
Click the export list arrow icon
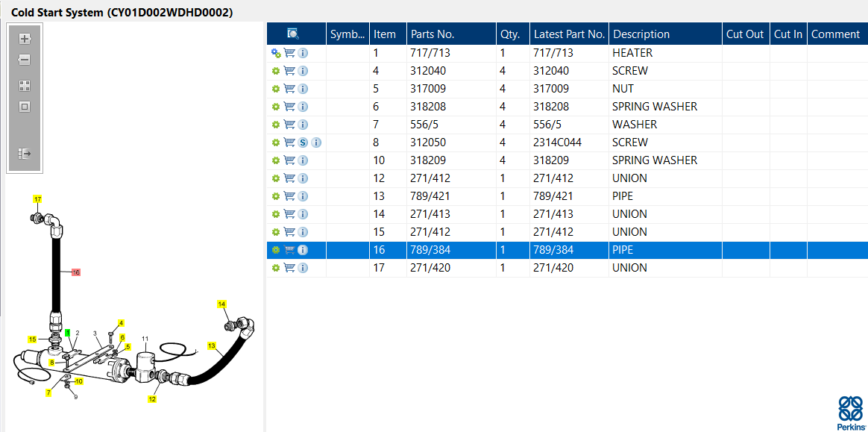point(25,154)
